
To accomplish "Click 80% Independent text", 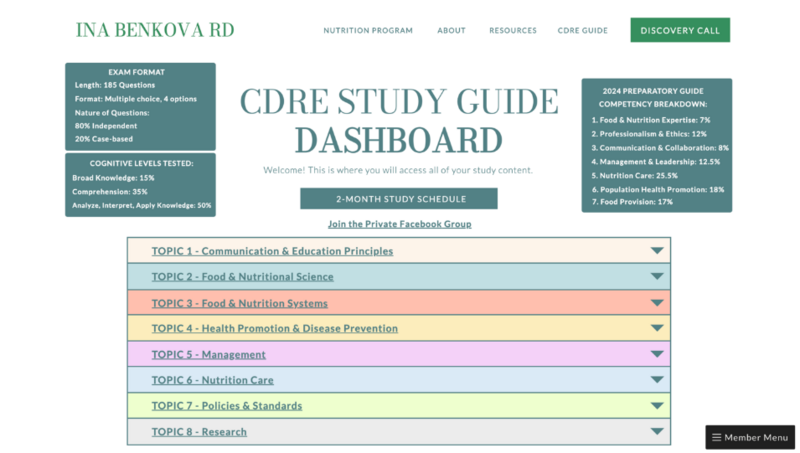I will click(106, 125).
